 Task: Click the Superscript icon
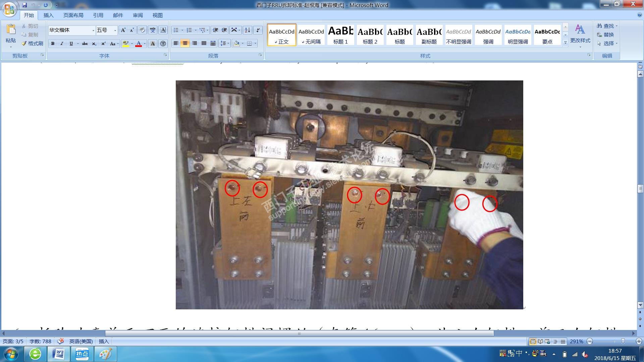(103, 44)
